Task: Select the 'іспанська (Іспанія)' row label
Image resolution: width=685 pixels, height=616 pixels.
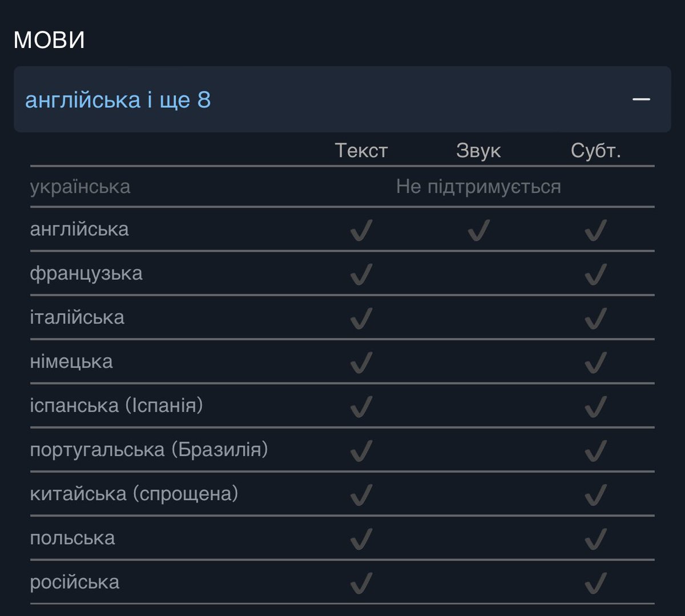Action: pyautogui.click(x=116, y=406)
